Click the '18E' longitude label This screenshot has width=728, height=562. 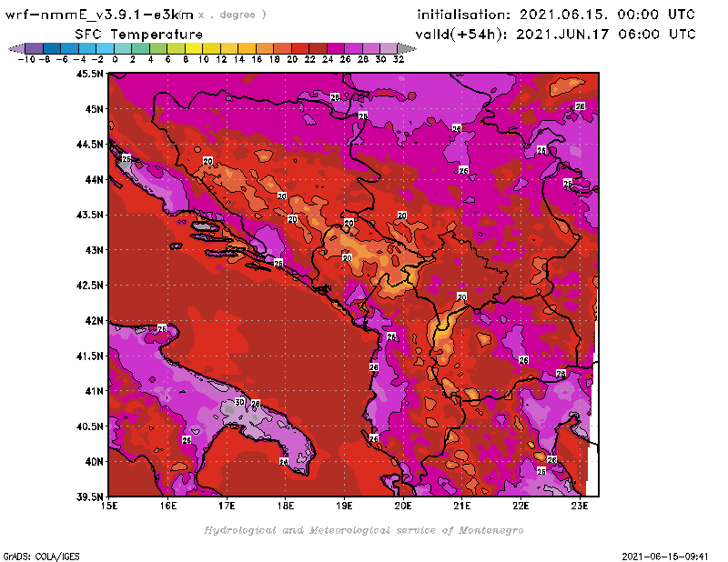[x=286, y=506]
